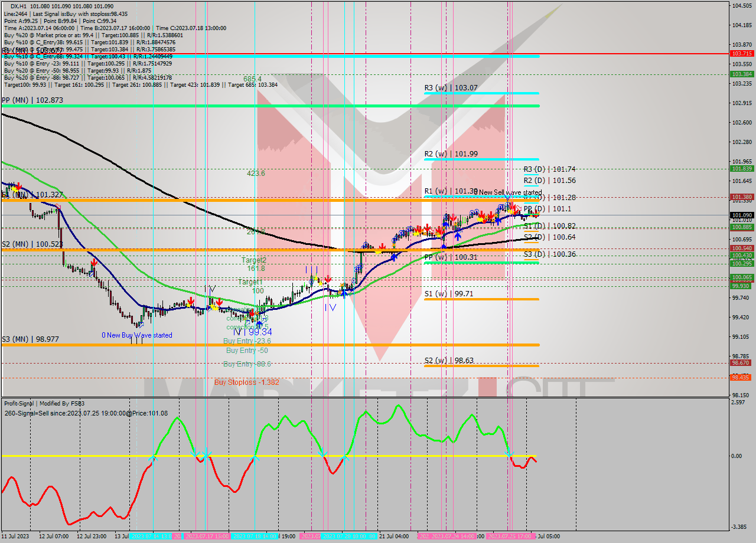Click the 104.505 price axis value
The height and width of the screenshot is (543, 756).
[x=742, y=6]
